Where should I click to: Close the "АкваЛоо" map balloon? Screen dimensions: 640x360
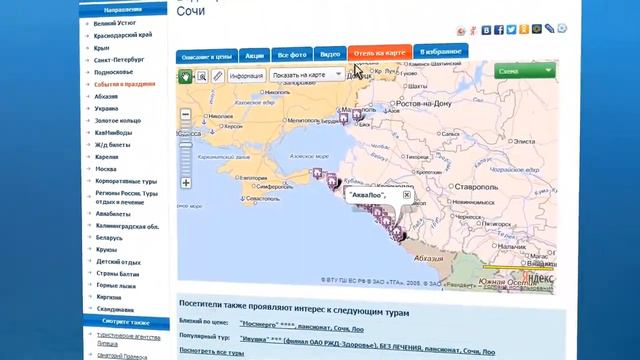pyautogui.click(x=407, y=195)
